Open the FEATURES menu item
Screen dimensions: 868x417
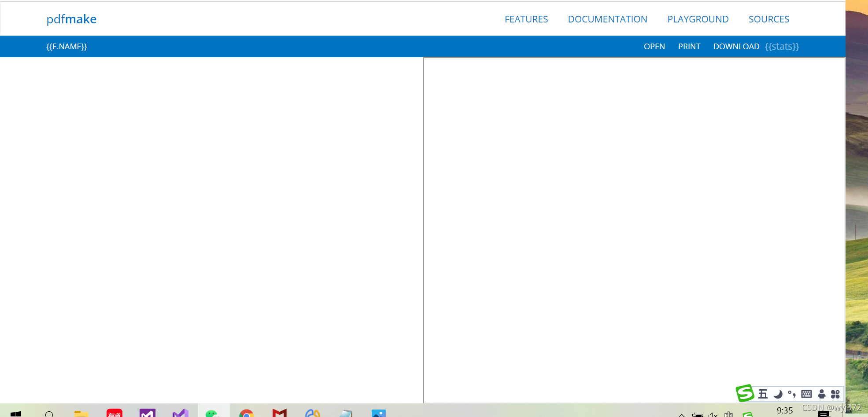526,19
